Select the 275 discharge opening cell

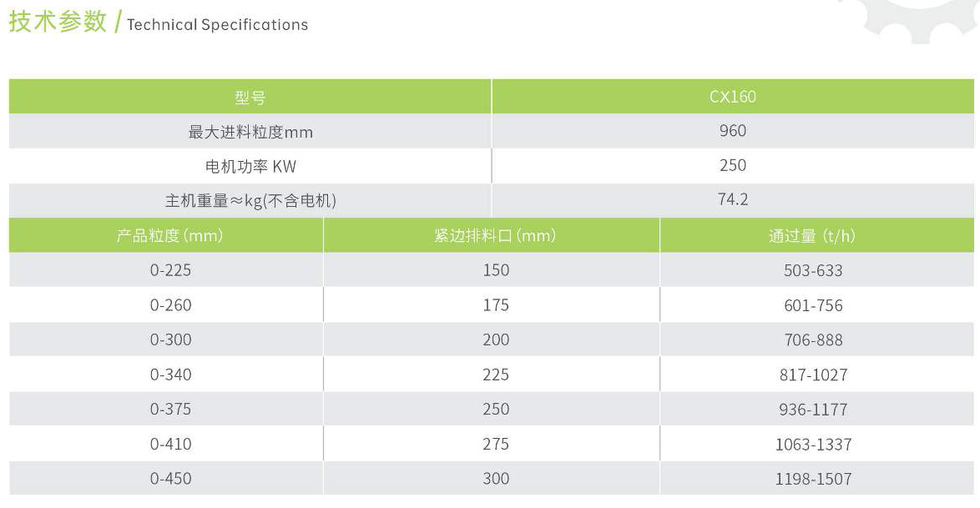tap(496, 444)
